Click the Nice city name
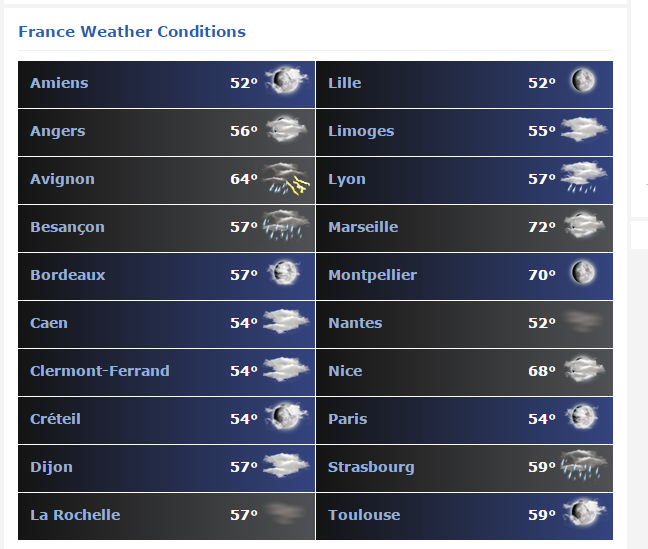 click(x=345, y=371)
